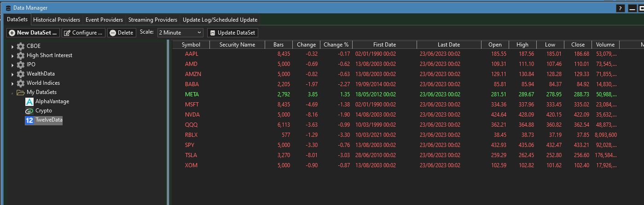
Task: Click the New DataSet button
Action: (x=33, y=33)
